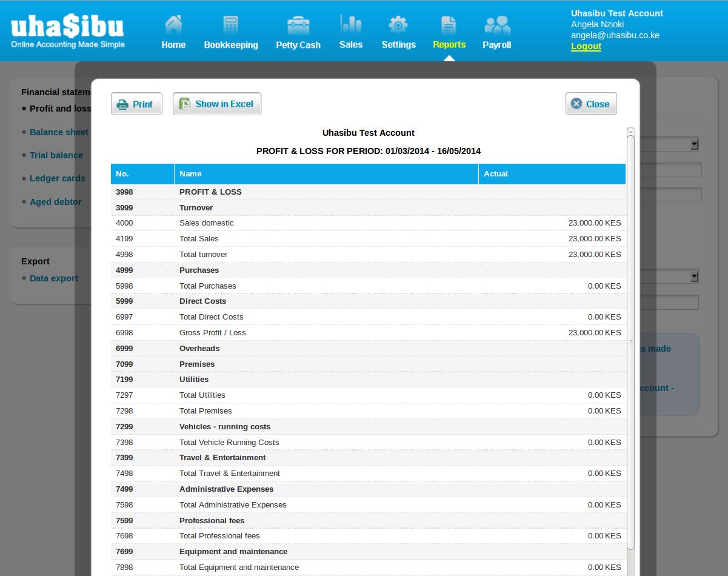
Task: Open the lower dropdown behind the dialog
Action: (695, 276)
